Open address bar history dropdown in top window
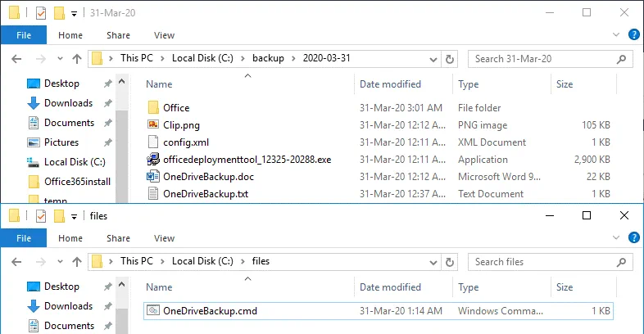644x334 pixels. click(x=433, y=59)
